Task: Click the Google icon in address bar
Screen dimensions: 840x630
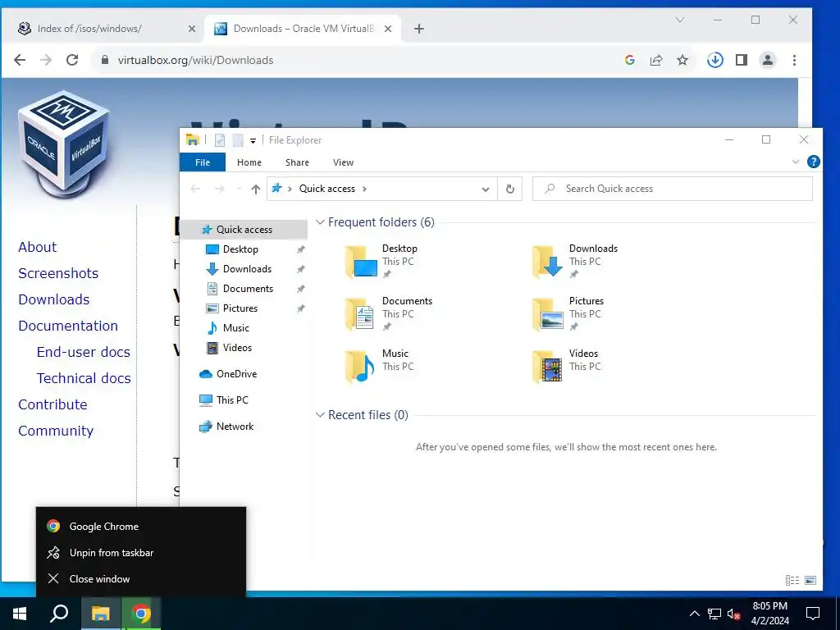Action: point(630,60)
